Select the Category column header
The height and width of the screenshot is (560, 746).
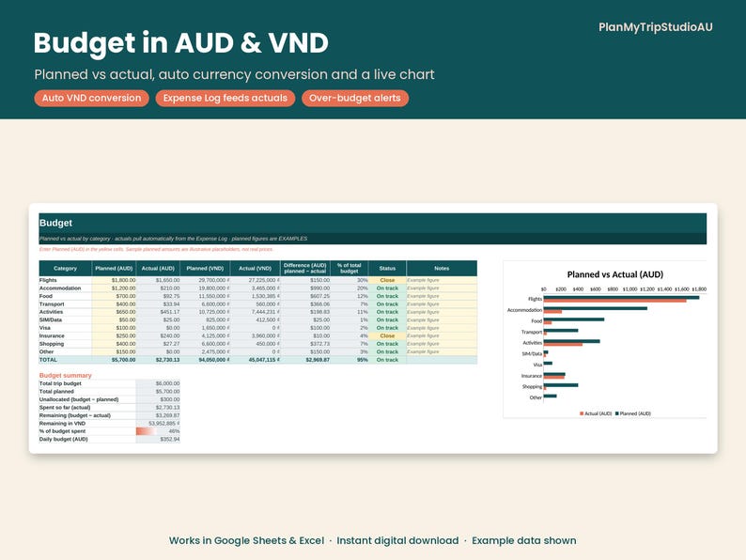tap(65, 269)
